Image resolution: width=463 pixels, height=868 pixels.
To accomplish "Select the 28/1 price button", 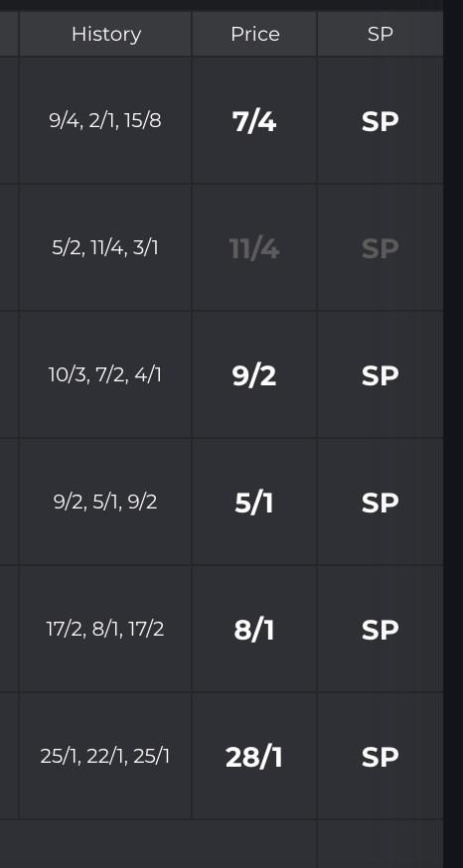I will [254, 756].
